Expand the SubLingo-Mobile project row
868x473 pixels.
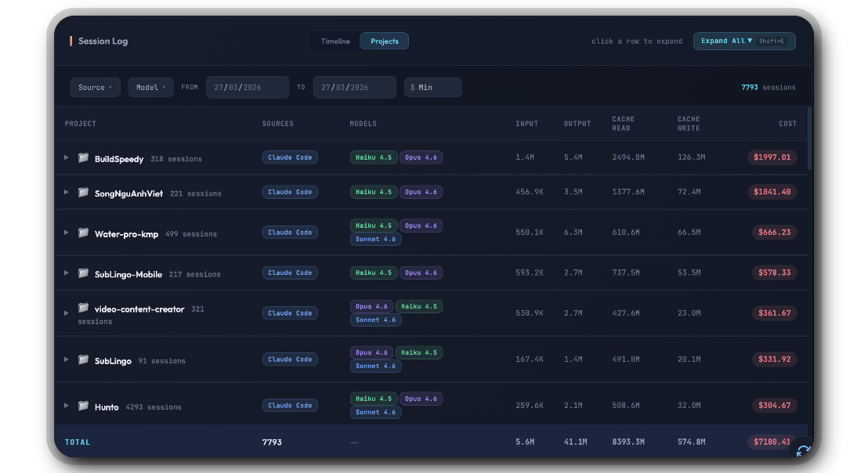click(x=66, y=273)
